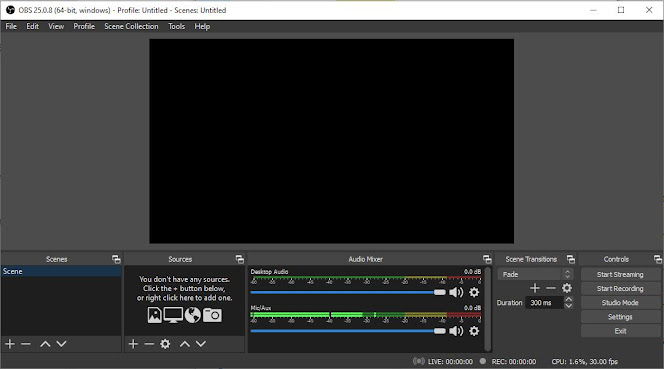
Task: Adjust Mic/Aux volume slider
Action: click(x=348, y=331)
